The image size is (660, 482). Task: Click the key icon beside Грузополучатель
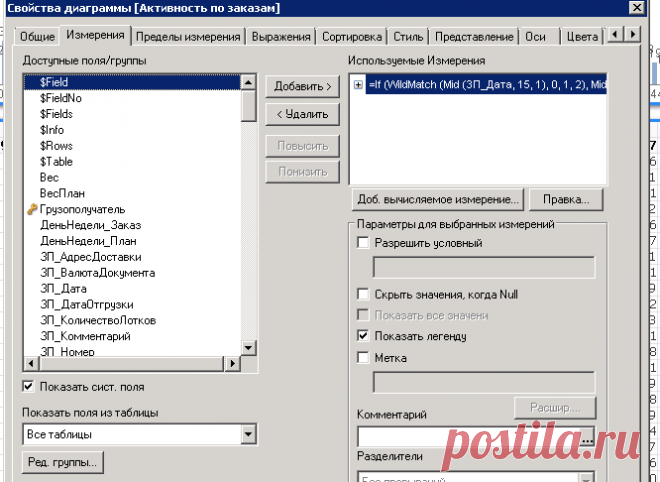click(x=32, y=209)
